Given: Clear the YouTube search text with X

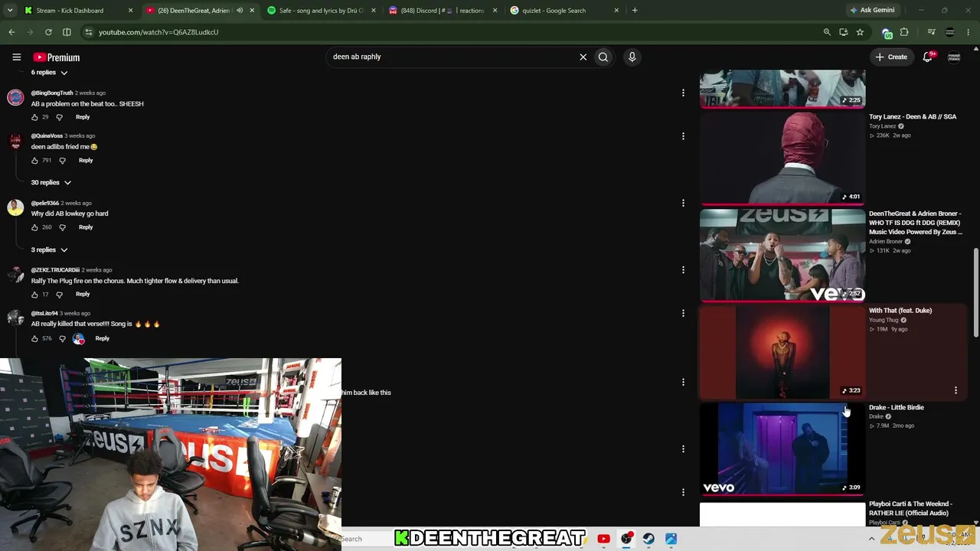Looking at the screenshot, I should click(x=583, y=57).
